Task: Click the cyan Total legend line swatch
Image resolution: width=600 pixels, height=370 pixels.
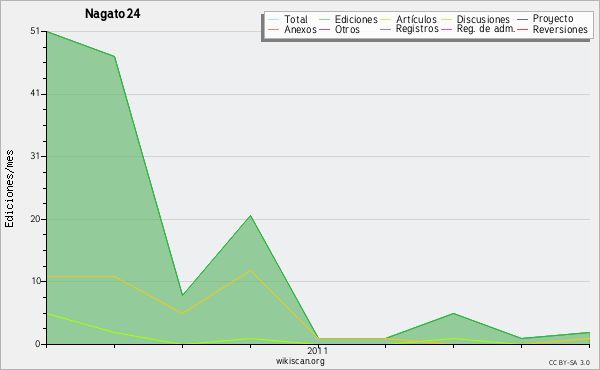Action: coord(274,20)
